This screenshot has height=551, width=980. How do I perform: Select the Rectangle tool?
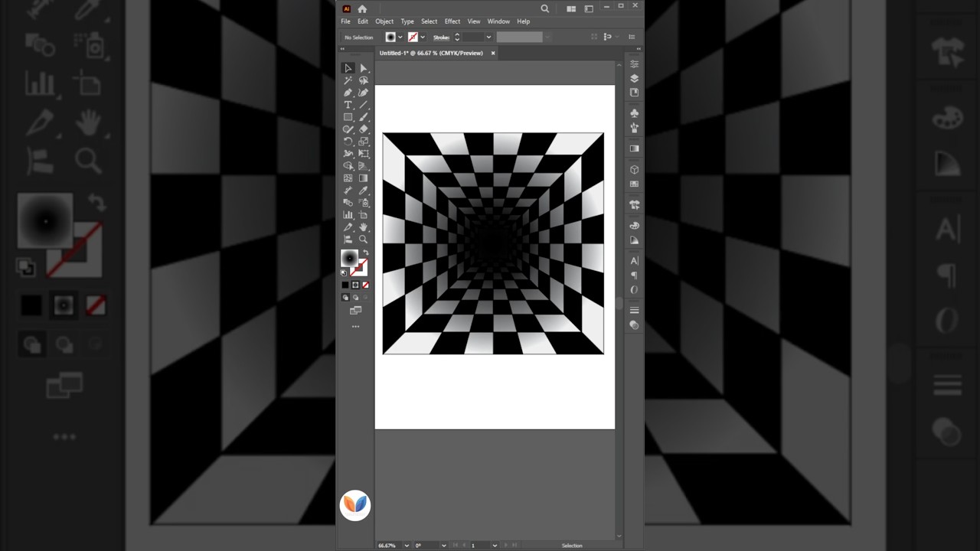[x=348, y=117]
